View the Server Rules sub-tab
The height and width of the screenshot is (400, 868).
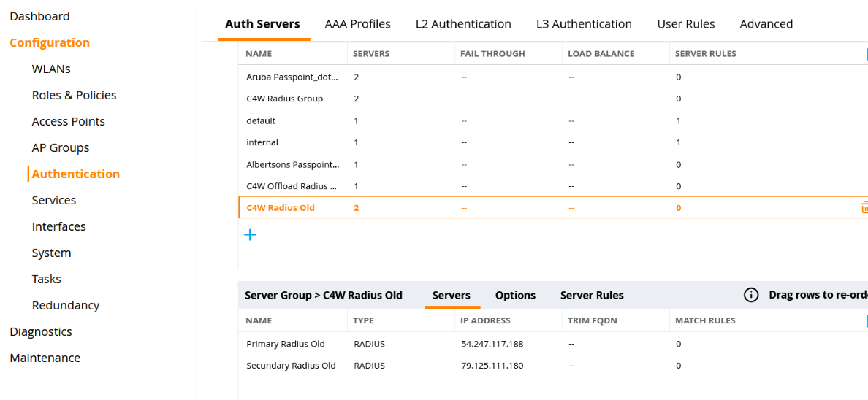click(592, 296)
